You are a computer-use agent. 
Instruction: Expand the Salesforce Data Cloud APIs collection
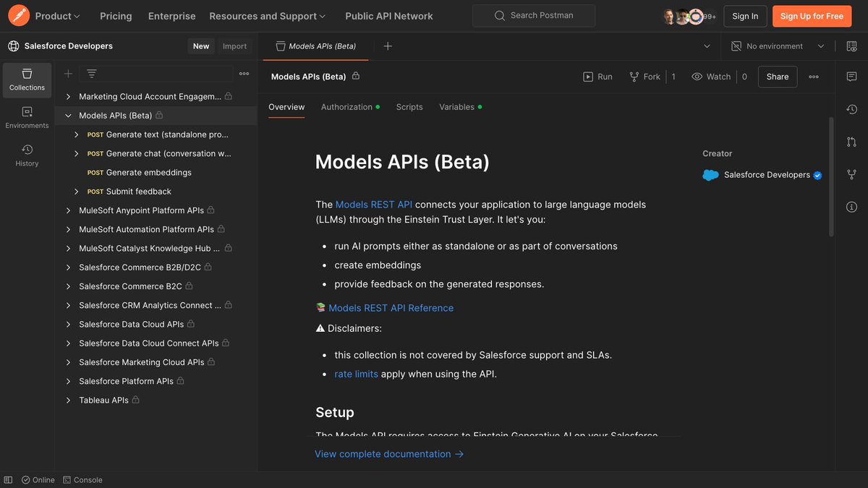[68, 324]
